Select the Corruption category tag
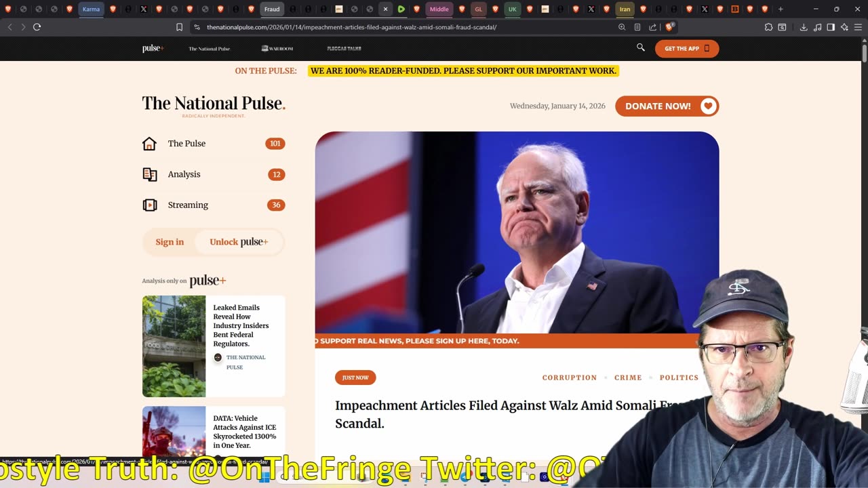This screenshot has width=868, height=488. [570, 378]
